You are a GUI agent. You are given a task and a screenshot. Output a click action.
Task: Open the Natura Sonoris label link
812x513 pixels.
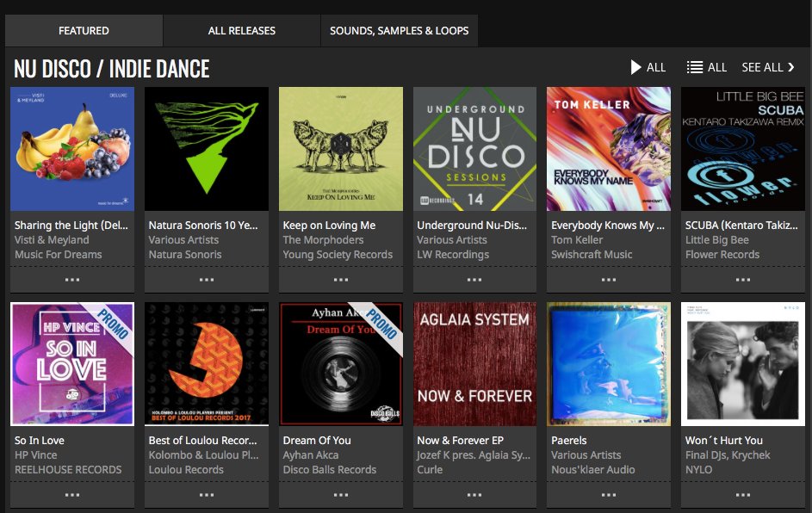[x=185, y=254]
